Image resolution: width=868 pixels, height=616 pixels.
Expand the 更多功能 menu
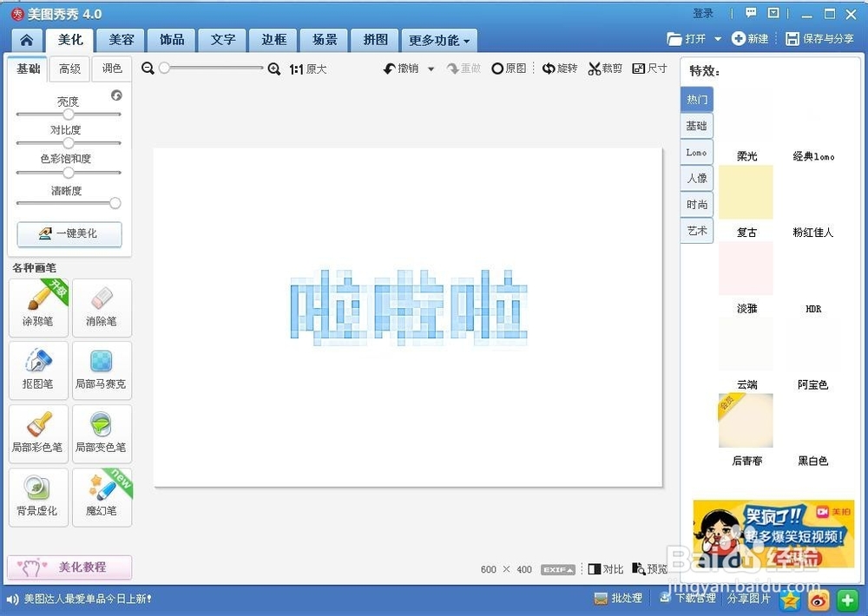tap(439, 40)
